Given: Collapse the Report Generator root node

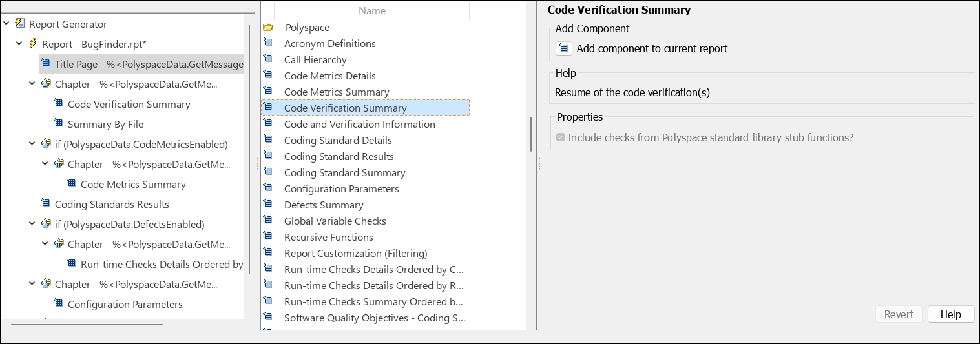Looking at the screenshot, I should (x=6, y=24).
